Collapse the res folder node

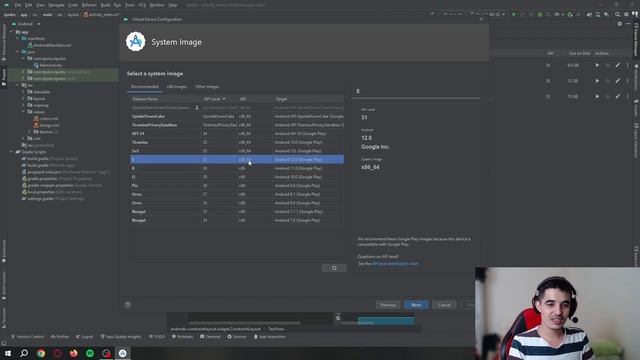pos(18,85)
